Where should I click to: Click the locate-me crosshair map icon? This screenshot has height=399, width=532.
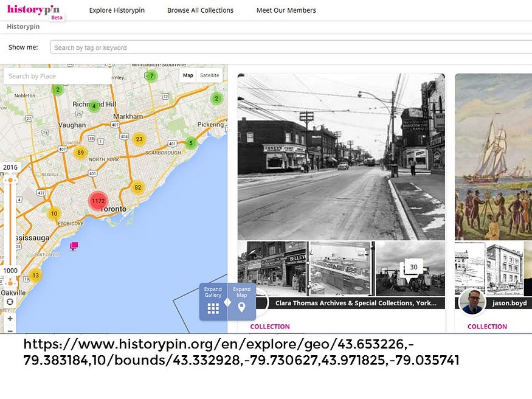coord(10,302)
